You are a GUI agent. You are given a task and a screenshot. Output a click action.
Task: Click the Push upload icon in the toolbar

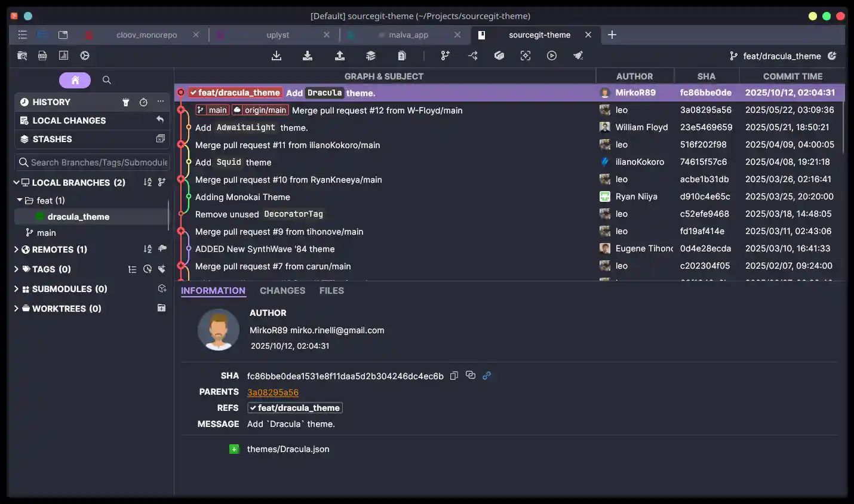coord(340,56)
